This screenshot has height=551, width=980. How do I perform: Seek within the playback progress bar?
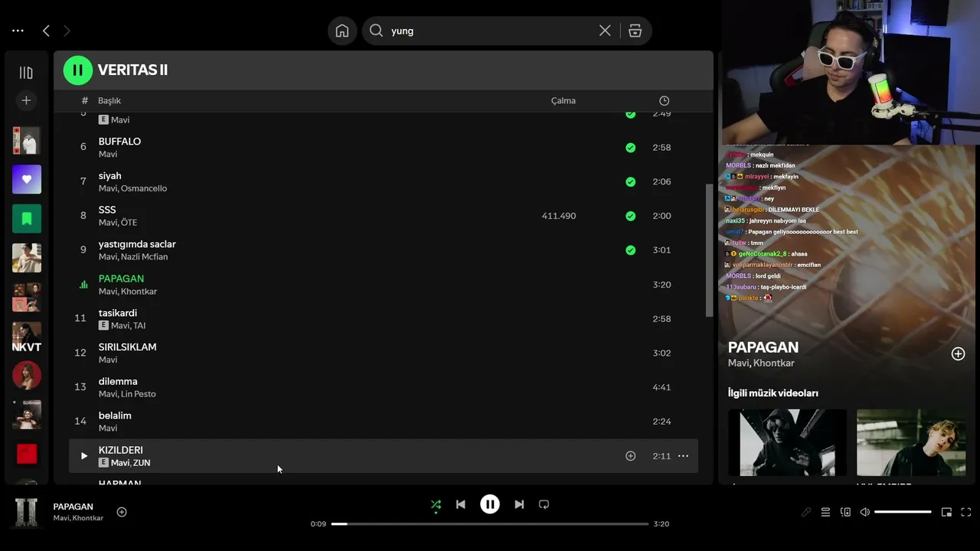pyautogui.click(x=490, y=524)
